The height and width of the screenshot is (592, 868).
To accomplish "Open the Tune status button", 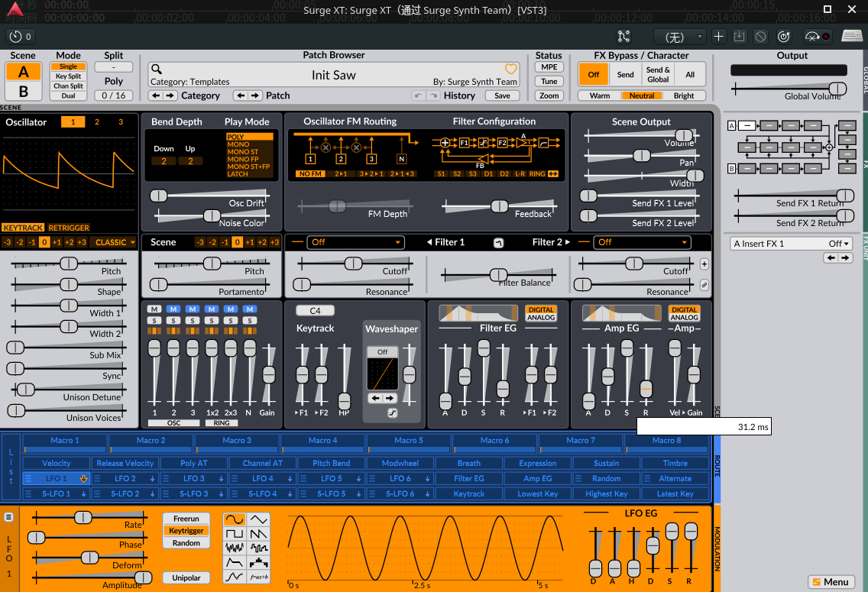I will [x=549, y=81].
